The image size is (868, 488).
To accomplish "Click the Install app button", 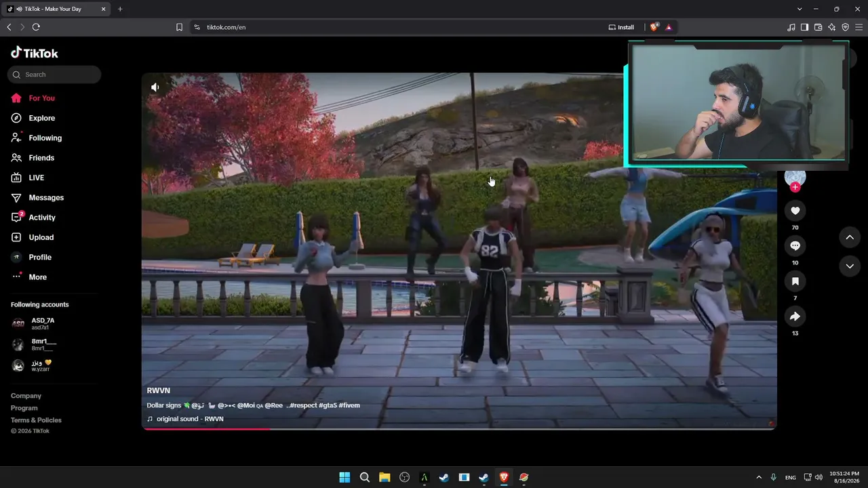I will (x=621, y=27).
